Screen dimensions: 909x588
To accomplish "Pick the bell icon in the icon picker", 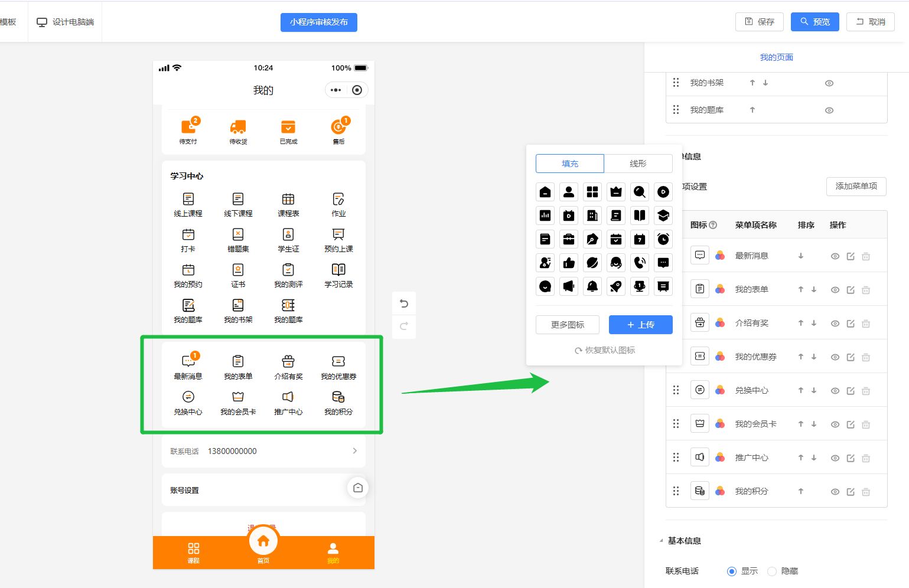I will (x=592, y=286).
